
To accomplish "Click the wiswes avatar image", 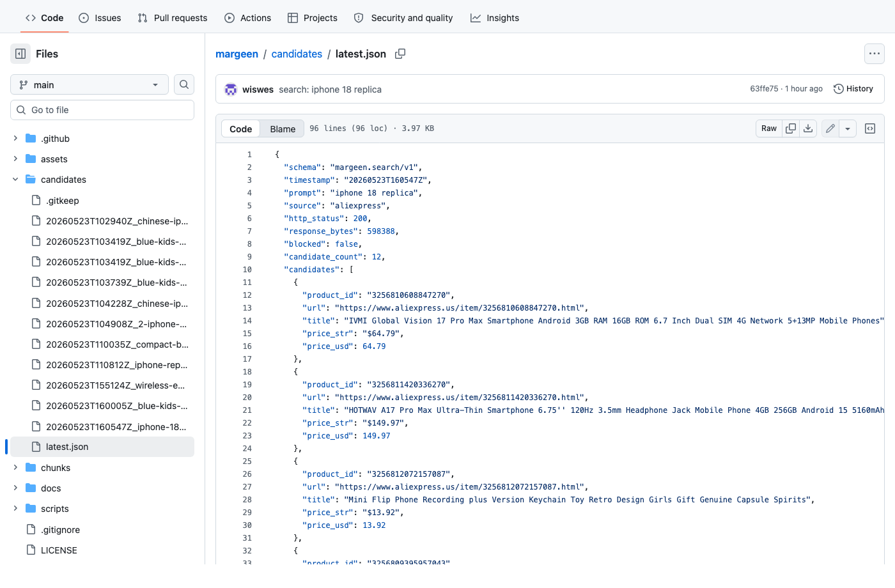I will 231,89.
